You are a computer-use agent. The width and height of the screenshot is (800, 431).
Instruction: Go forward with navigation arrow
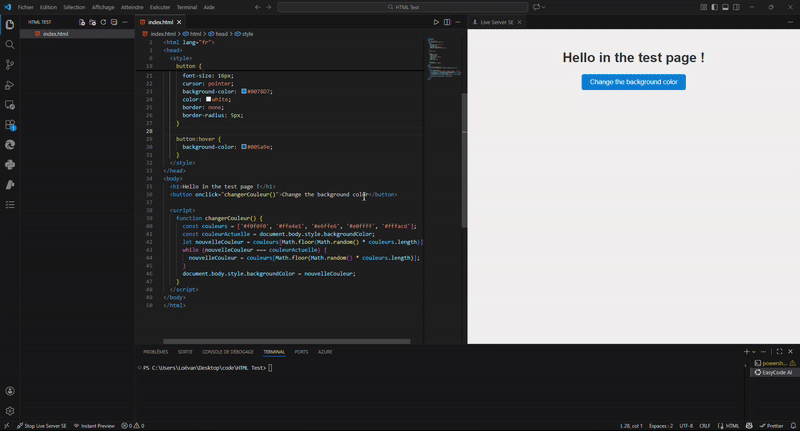pyautogui.click(x=268, y=7)
